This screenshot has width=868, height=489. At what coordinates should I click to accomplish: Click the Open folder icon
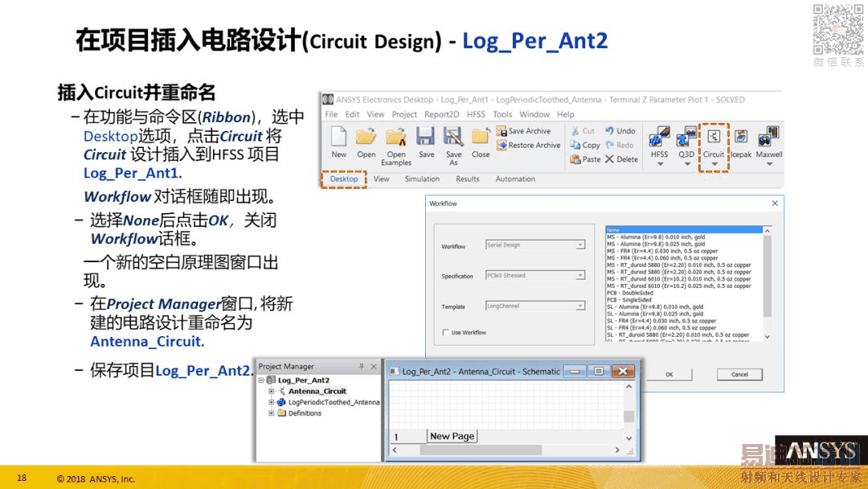(366, 136)
